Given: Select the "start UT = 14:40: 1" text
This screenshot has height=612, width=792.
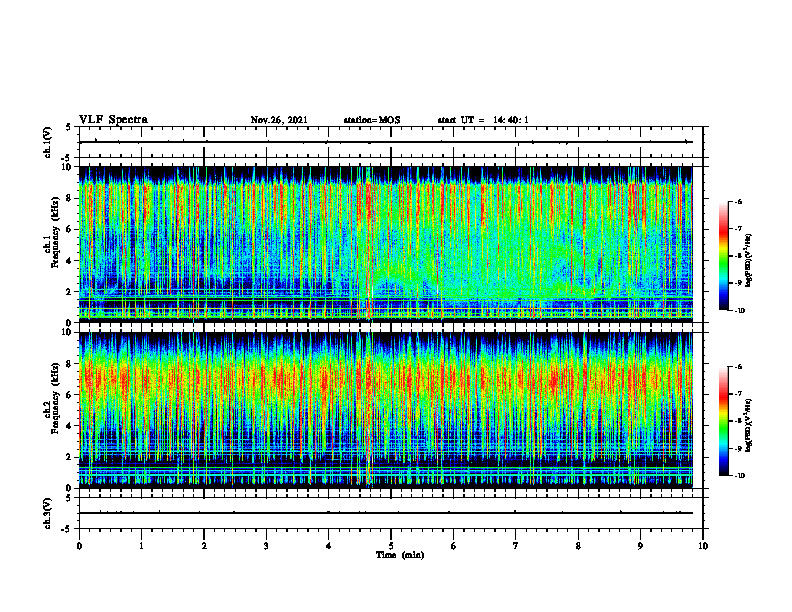Looking at the screenshot, I should [x=483, y=120].
